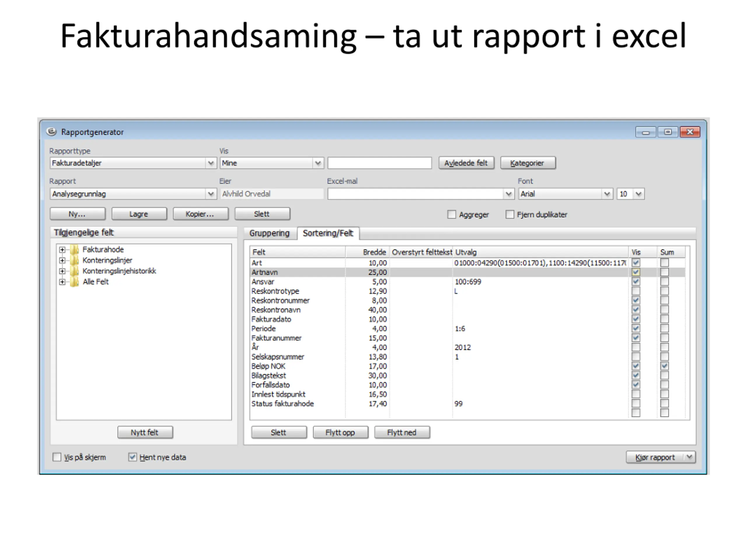Expand the Konteringslinjehistorikk tree node
Viewport: 747px width, 560px height.
62,271
